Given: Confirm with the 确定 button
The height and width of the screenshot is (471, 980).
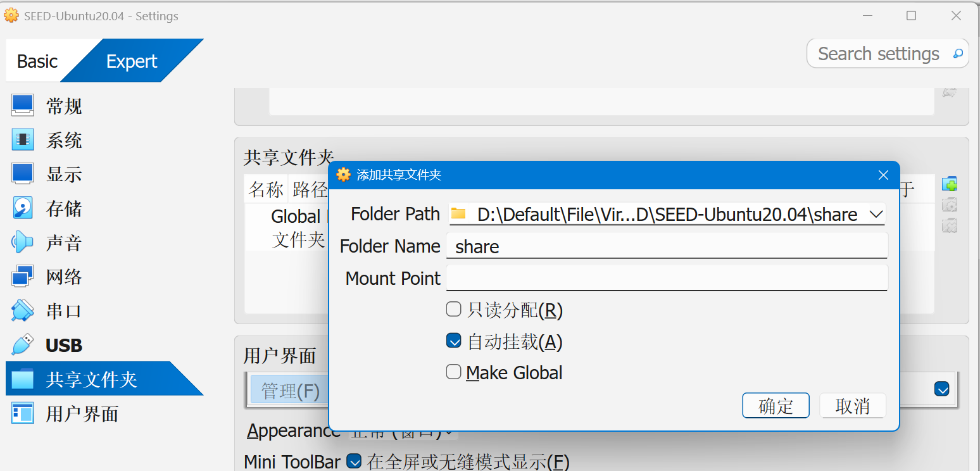Looking at the screenshot, I should (x=776, y=406).
